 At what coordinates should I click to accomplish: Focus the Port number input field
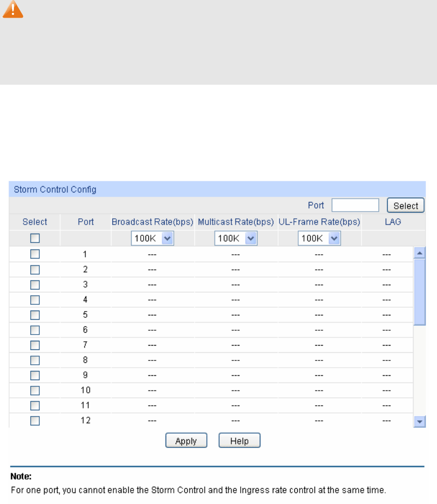(x=355, y=205)
